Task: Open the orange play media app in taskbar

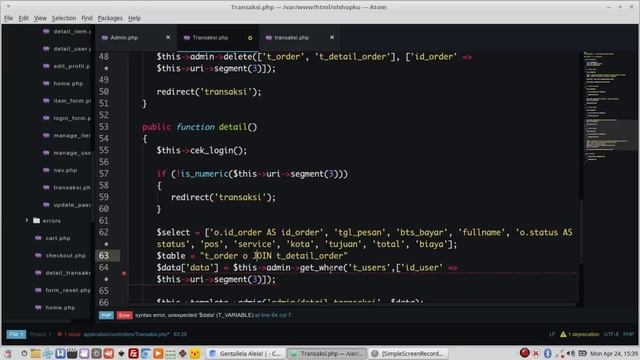Action: (x=158, y=353)
